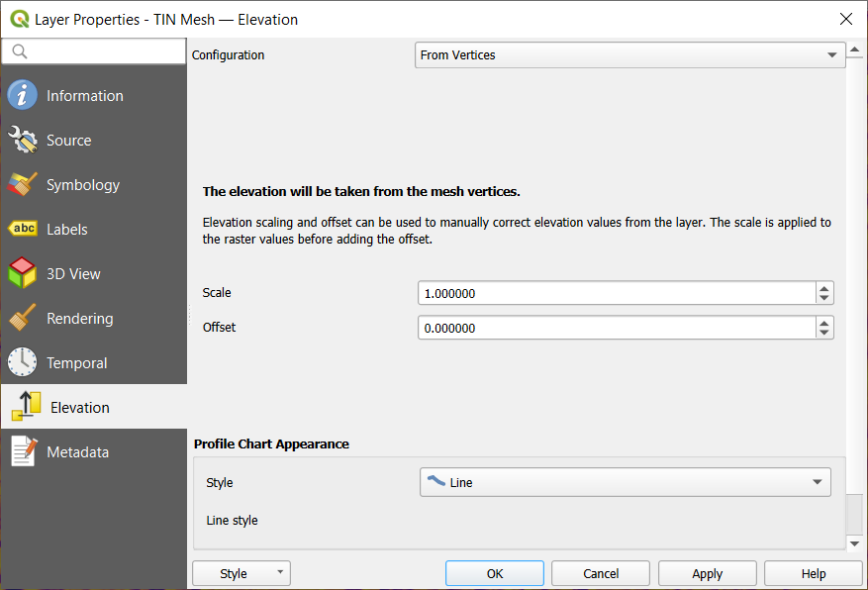
Task: Open the 3D View cube icon
Action: [x=22, y=273]
